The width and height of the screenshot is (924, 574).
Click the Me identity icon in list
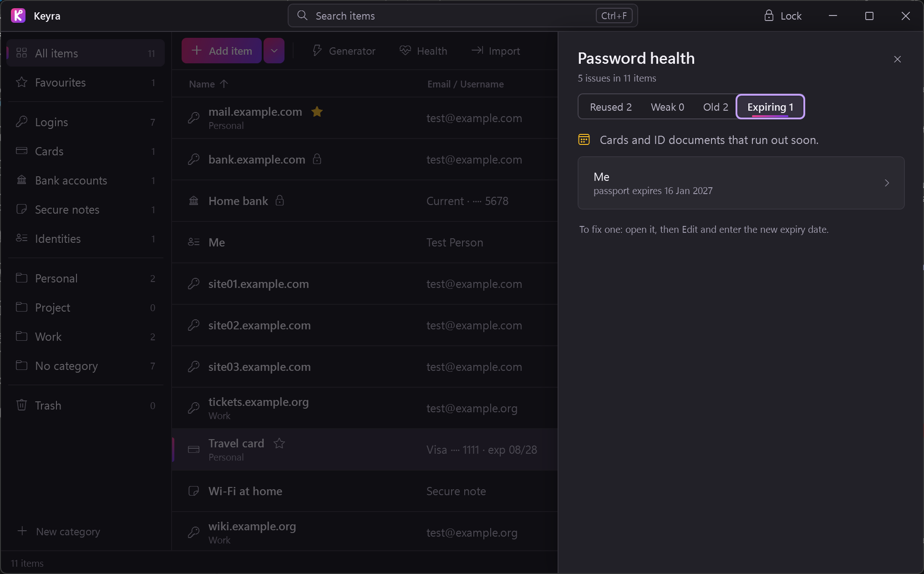tap(194, 242)
